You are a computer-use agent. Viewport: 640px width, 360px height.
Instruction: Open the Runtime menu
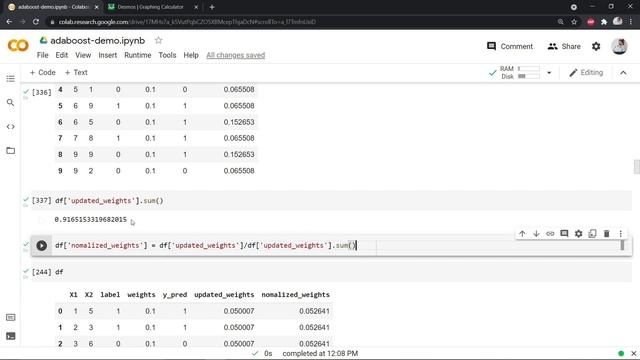click(138, 55)
